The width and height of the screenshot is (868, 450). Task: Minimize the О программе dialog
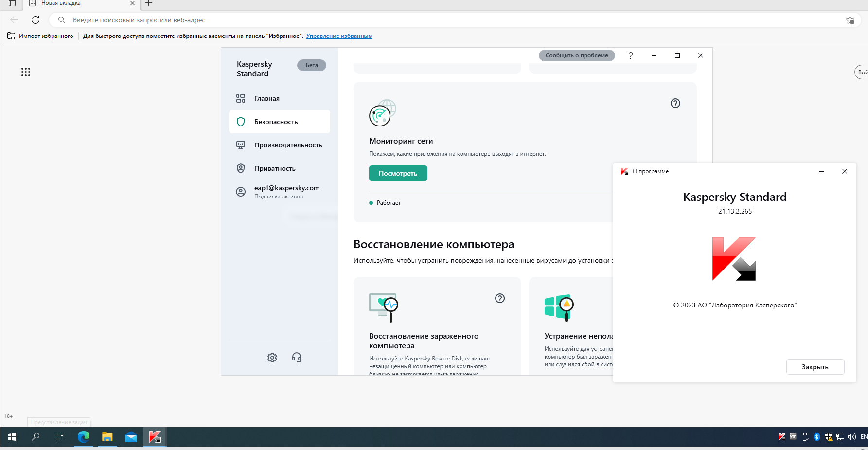tap(821, 171)
